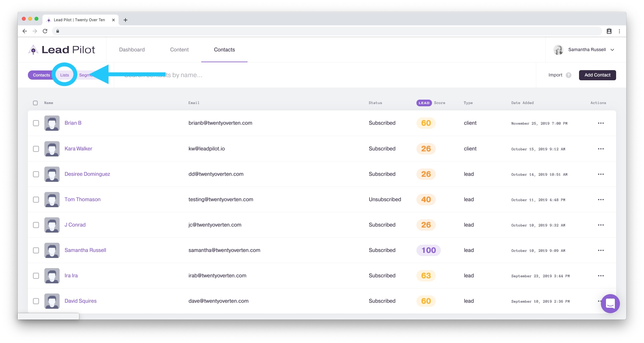
Task: Go to the Dashboard tab
Action: (132, 50)
